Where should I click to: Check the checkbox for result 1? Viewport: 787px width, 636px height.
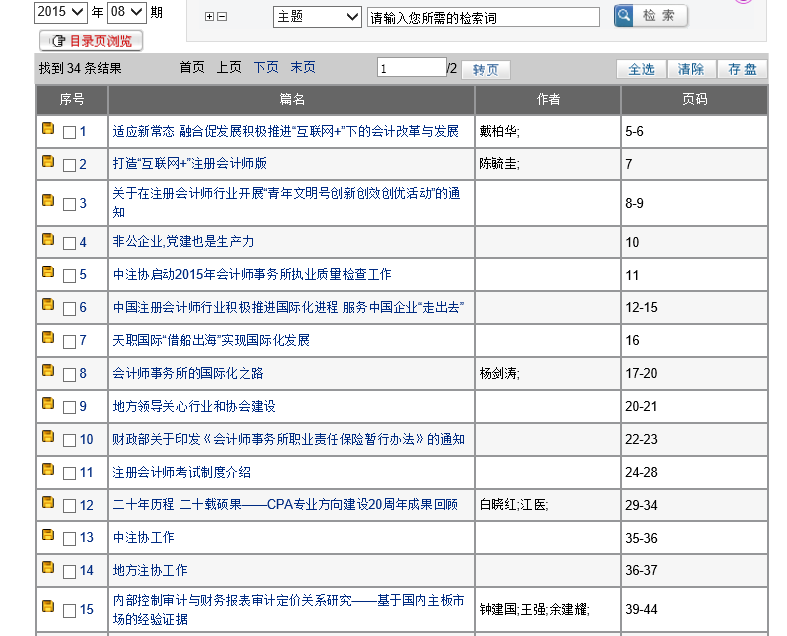69,132
